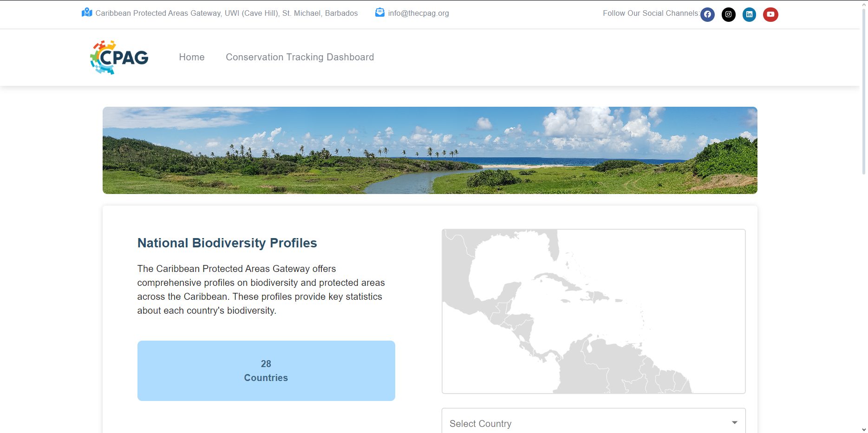
Task: Open the Facebook social channel icon
Action: point(707,14)
